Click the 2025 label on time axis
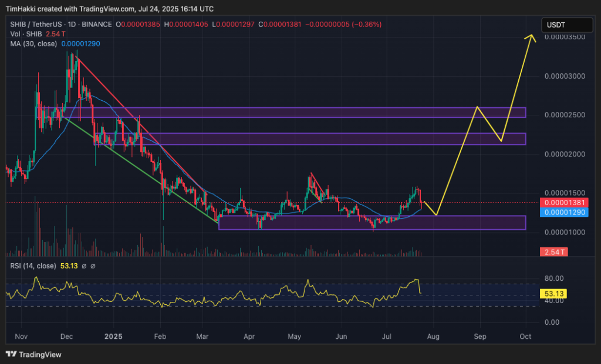This screenshot has height=364, width=601. (x=112, y=337)
